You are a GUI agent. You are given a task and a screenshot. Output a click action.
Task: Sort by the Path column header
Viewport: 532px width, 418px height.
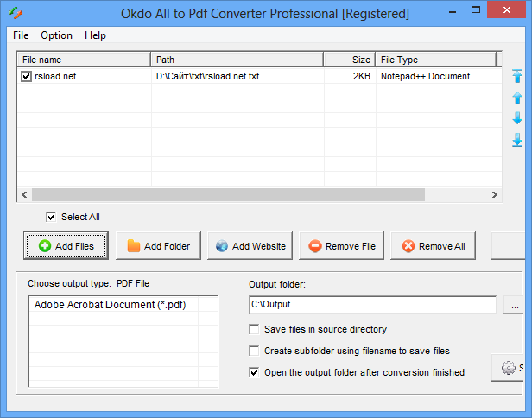pyautogui.click(x=237, y=60)
